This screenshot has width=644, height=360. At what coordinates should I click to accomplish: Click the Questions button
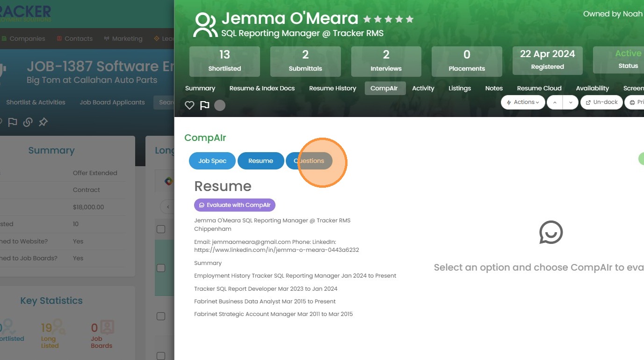click(309, 161)
